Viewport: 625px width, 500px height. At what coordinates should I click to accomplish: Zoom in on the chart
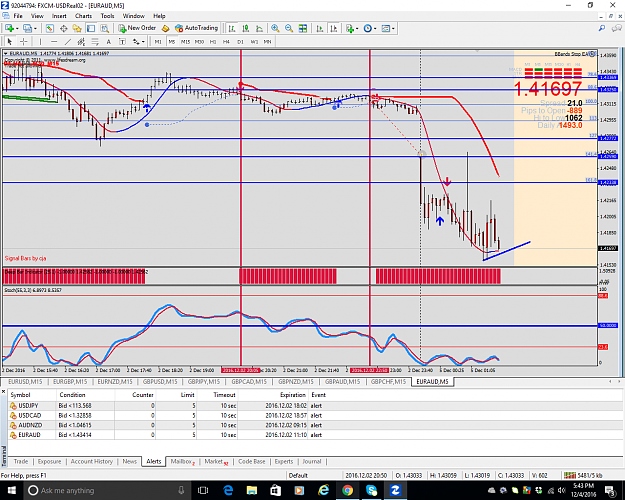275,28
